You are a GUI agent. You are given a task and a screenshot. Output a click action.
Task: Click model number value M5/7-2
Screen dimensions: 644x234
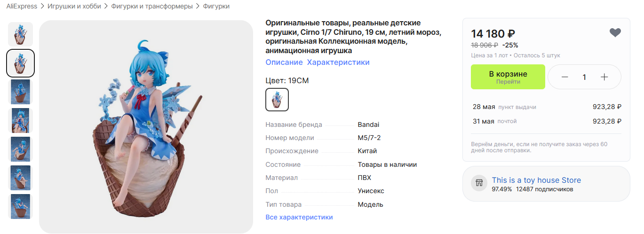[x=369, y=138]
